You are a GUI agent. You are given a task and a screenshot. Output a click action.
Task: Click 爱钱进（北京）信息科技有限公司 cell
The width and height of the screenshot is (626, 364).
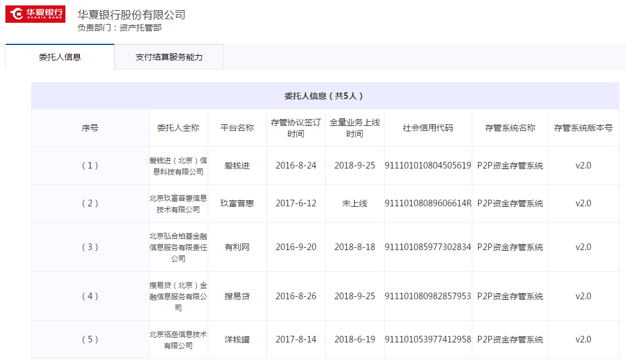(x=178, y=166)
